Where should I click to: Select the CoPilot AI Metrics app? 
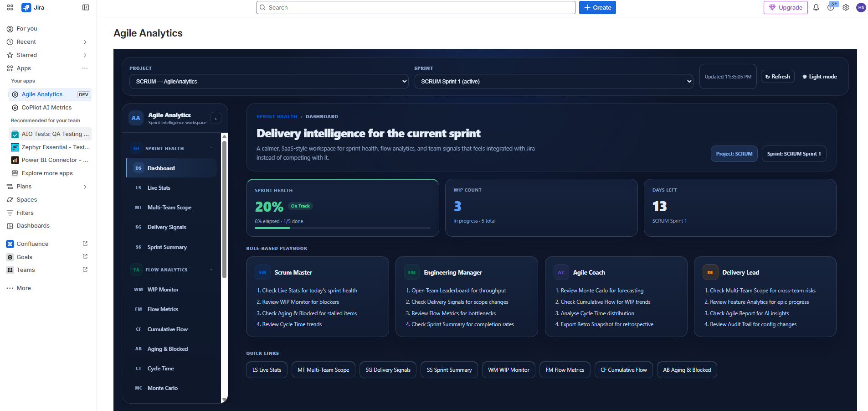pos(47,107)
